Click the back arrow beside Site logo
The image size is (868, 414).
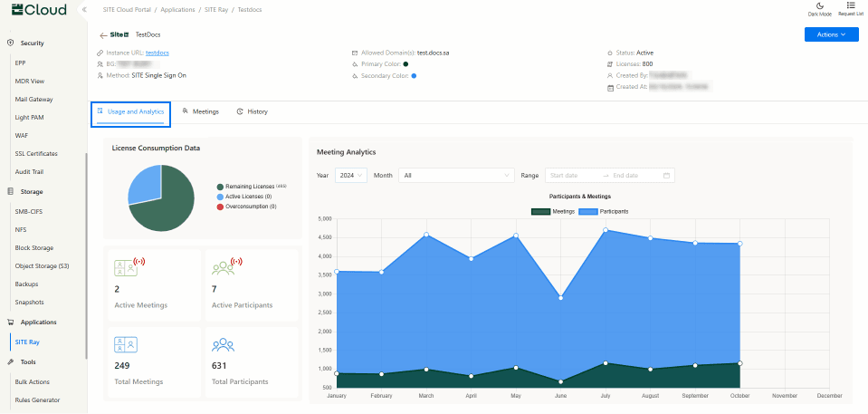(103, 34)
